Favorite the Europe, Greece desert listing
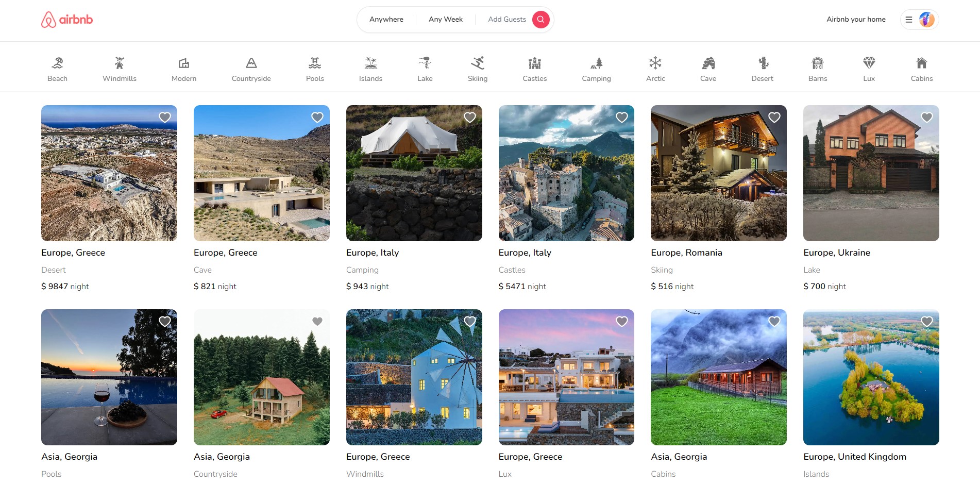The image size is (980, 485). [164, 118]
